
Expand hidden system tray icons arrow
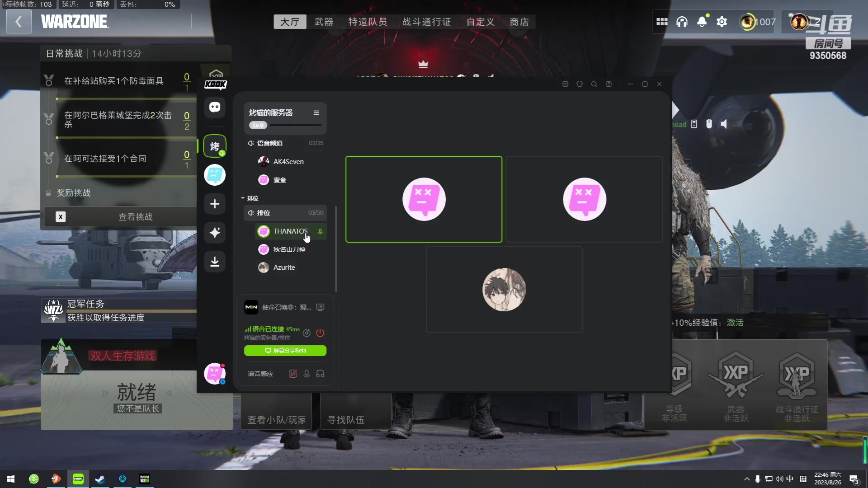[747, 479]
